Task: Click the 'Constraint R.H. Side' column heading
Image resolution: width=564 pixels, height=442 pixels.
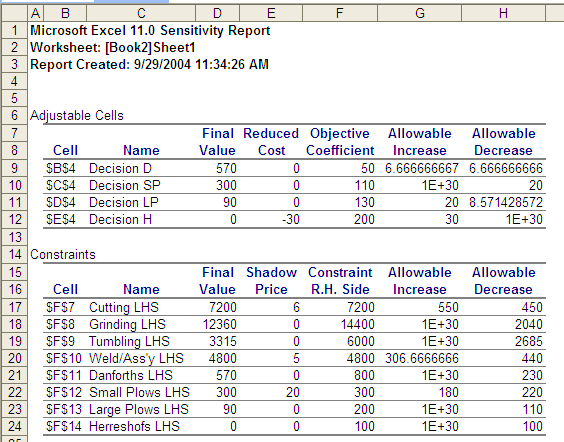Action: coord(340,281)
